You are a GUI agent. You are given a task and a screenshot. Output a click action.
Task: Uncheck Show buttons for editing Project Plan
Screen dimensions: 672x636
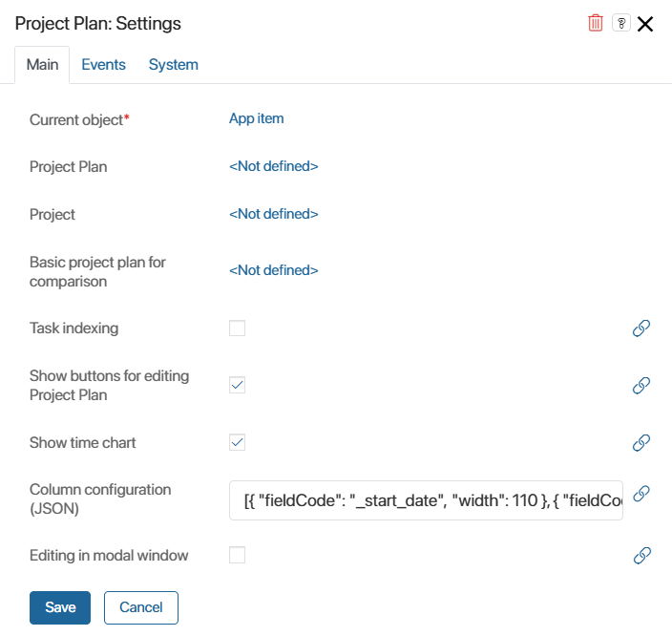pos(237,385)
